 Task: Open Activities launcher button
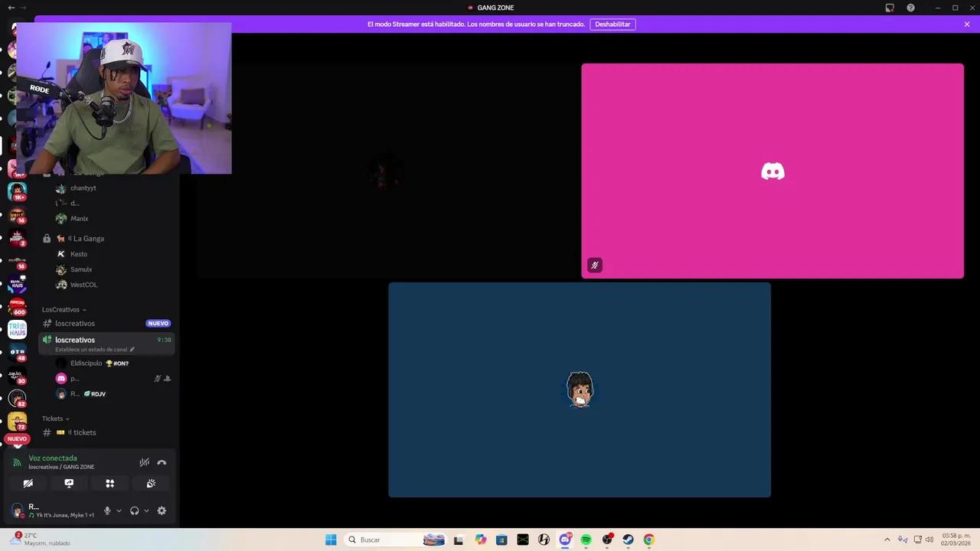click(x=109, y=483)
